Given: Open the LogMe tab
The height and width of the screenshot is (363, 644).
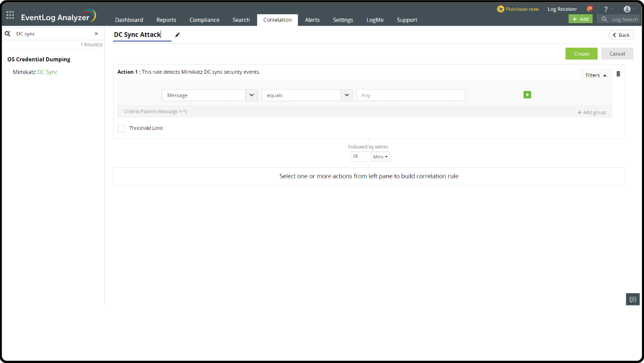Looking at the screenshot, I should tap(375, 20).
